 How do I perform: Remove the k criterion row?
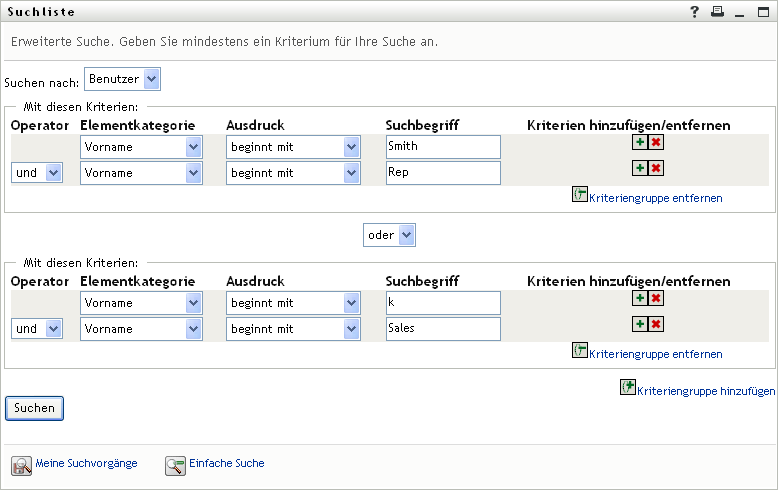pyautogui.click(x=656, y=298)
